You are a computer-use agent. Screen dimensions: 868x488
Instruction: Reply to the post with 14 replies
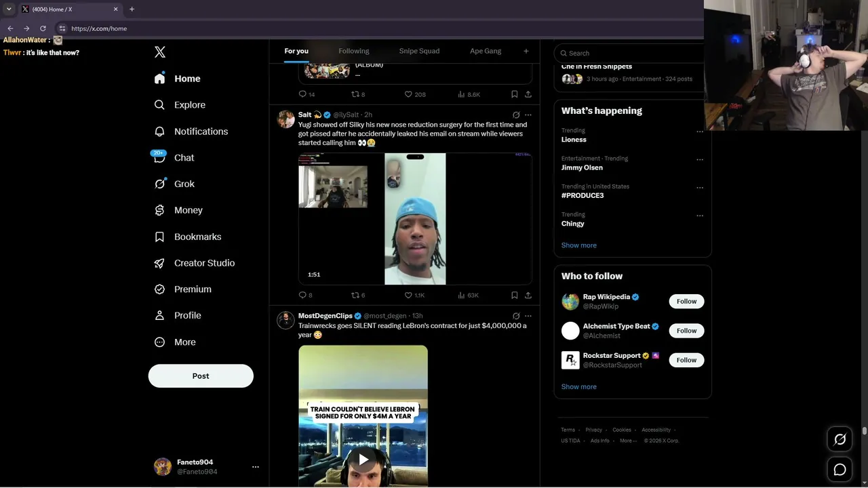coord(307,94)
